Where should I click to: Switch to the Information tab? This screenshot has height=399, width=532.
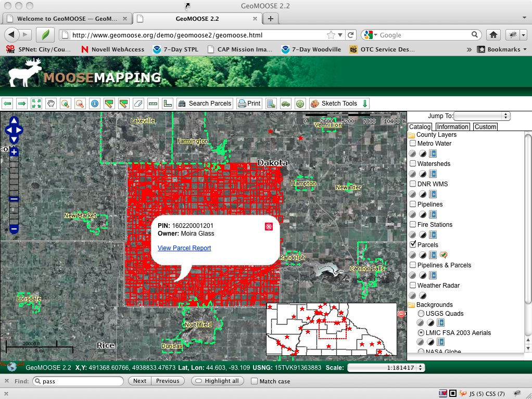tap(452, 127)
